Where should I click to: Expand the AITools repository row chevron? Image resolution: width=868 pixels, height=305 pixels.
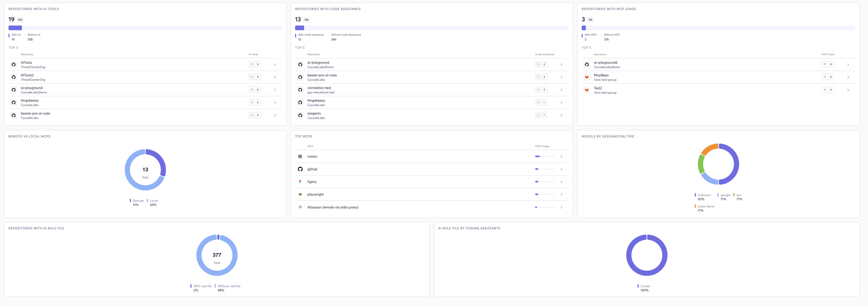click(x=275, y=65)
